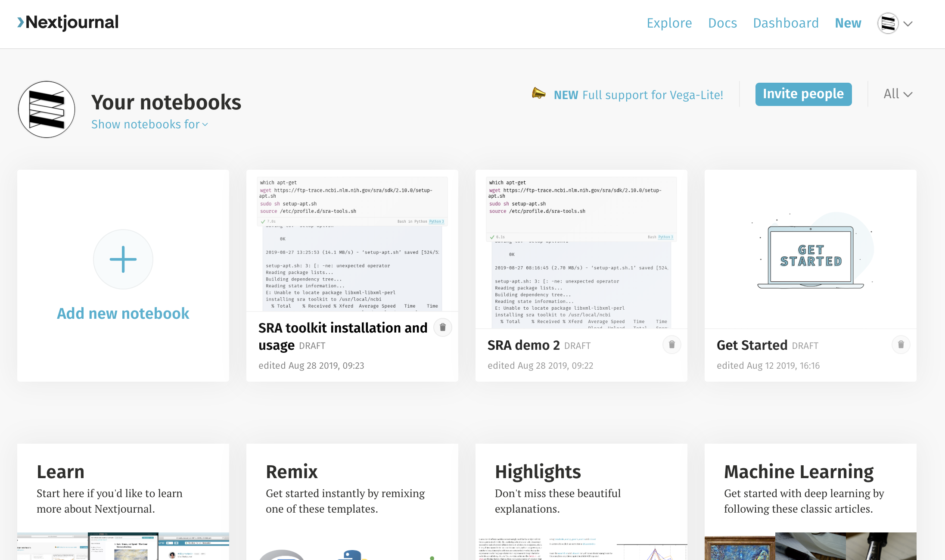Image resolution: width=945 pixels, height=560 pixels.
Task: Click Python logo in Remix card
Action: [x=352, y=555]
